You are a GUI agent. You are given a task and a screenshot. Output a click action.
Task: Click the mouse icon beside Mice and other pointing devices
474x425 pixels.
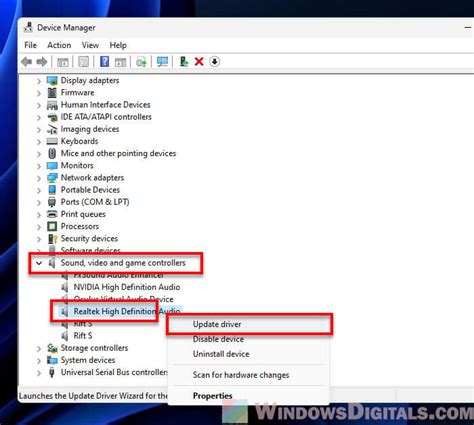pos(52,153)
